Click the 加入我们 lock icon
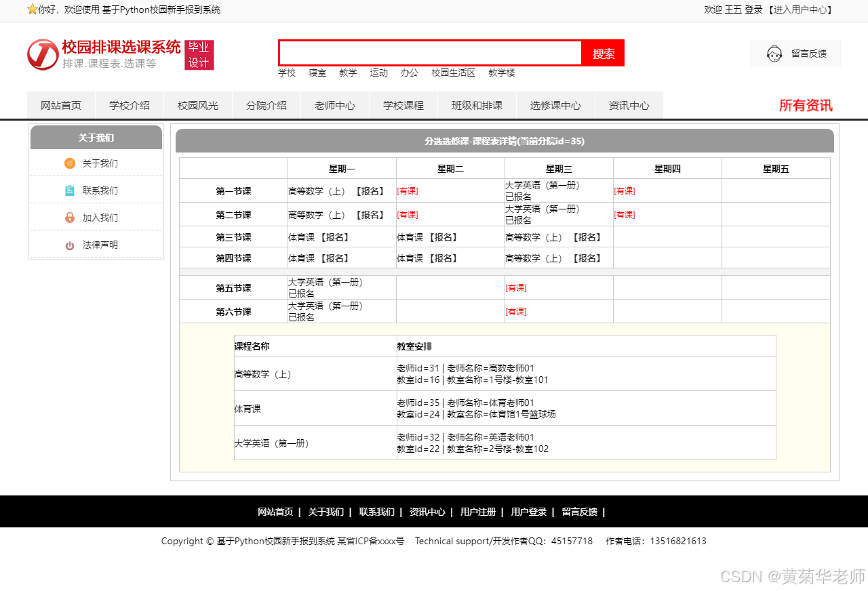 70,218
